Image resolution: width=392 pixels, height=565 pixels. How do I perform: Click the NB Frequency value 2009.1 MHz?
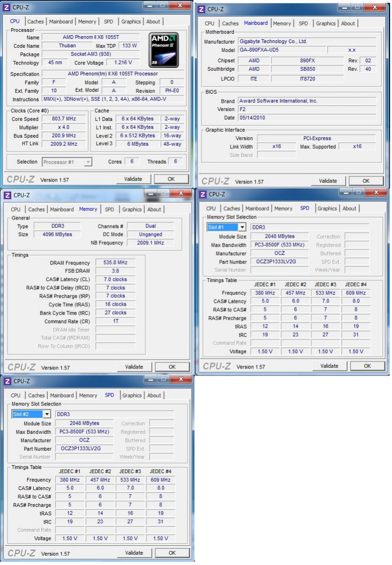tap(151, 243)
